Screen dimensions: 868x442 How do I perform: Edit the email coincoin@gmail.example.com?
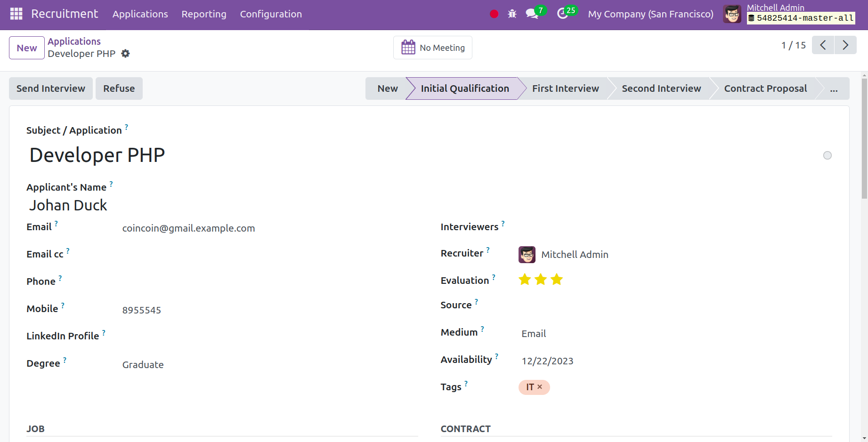(x=268, y=228)
